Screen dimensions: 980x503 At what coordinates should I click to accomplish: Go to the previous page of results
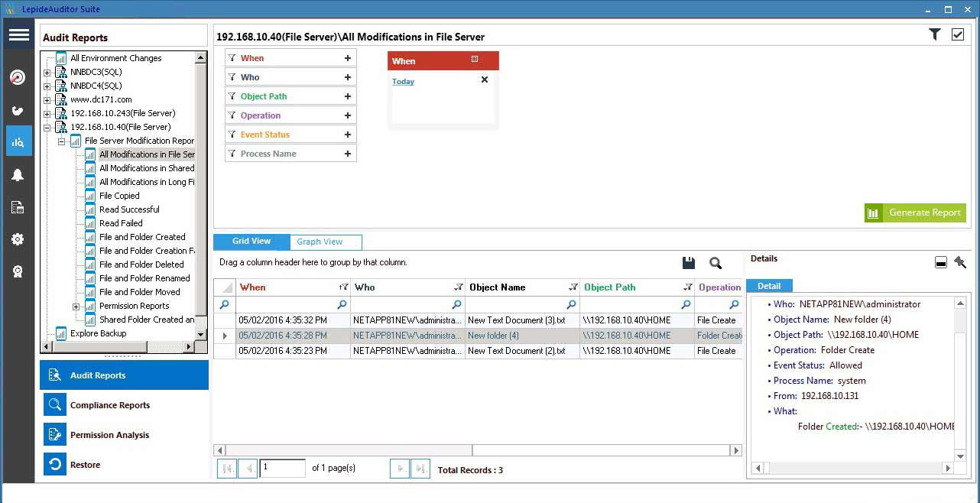[248, 469]
